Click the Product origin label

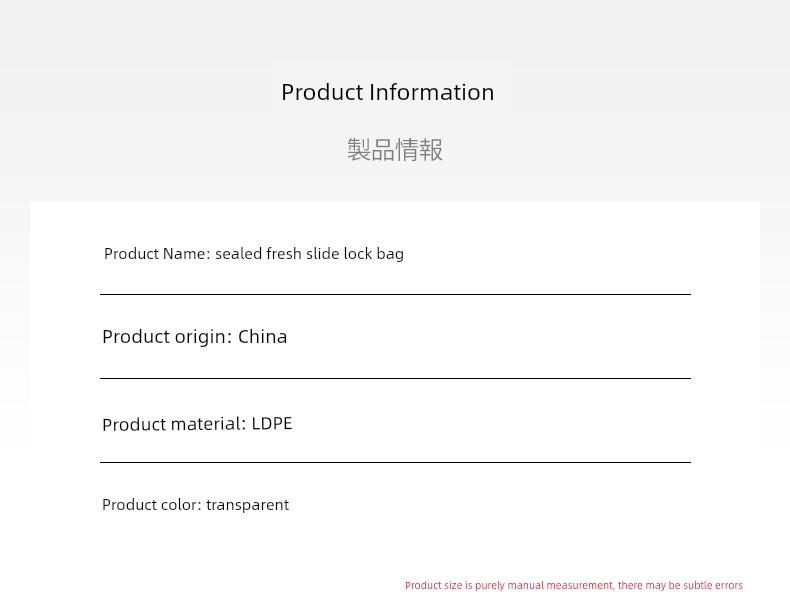coord(167,337)
